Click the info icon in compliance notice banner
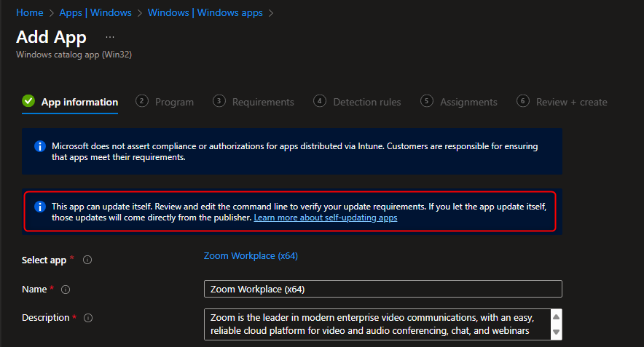644x347 pixels. pyautogui.click(x=40, y=146)
